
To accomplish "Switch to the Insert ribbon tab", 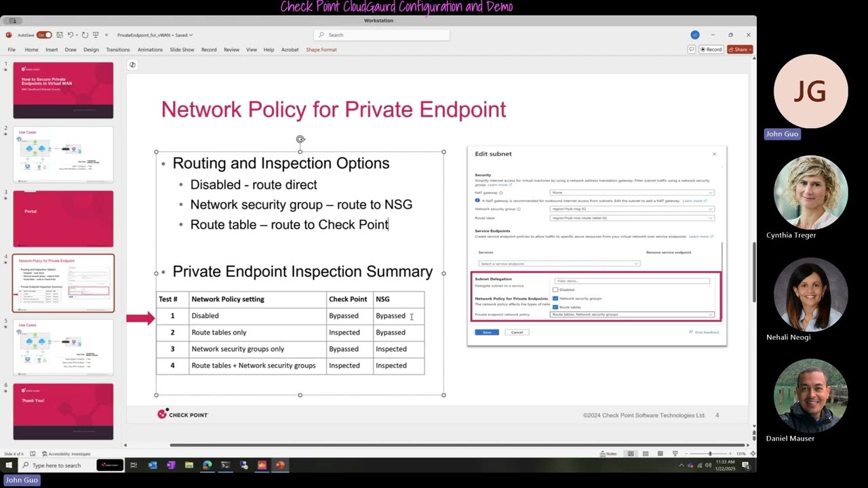I will [x=52, y=49].
